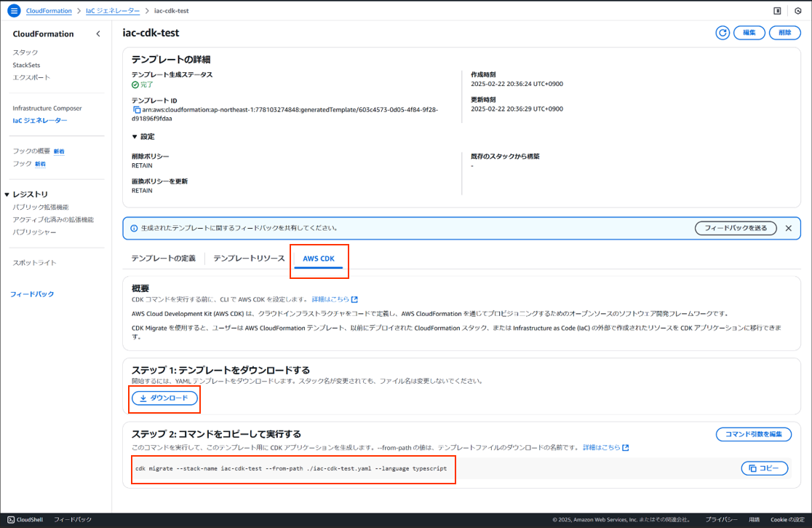Copy the template ARN using the copy icon

[x=137, y=109]
